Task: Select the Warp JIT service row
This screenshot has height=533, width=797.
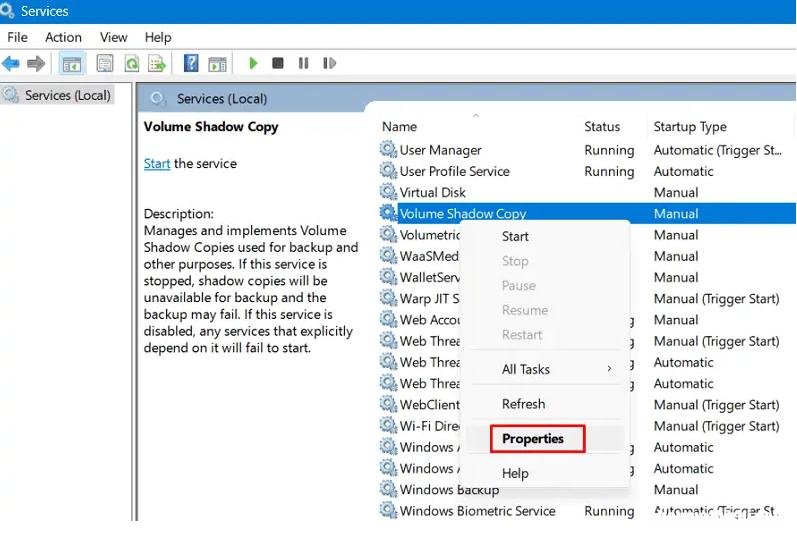Action: (587, 298)
